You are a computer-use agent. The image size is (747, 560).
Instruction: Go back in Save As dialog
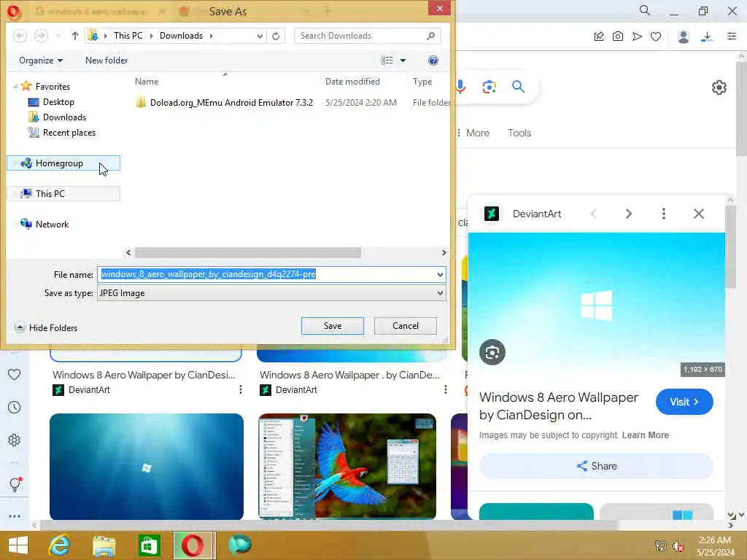tap(20, 36)
